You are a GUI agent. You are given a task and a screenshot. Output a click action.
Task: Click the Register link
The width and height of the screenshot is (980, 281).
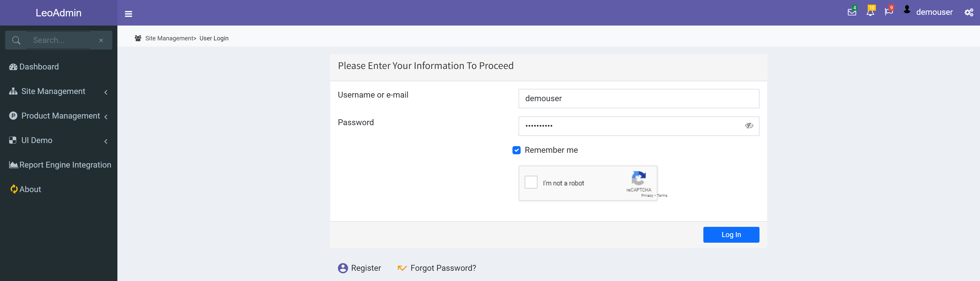point(366,268)
